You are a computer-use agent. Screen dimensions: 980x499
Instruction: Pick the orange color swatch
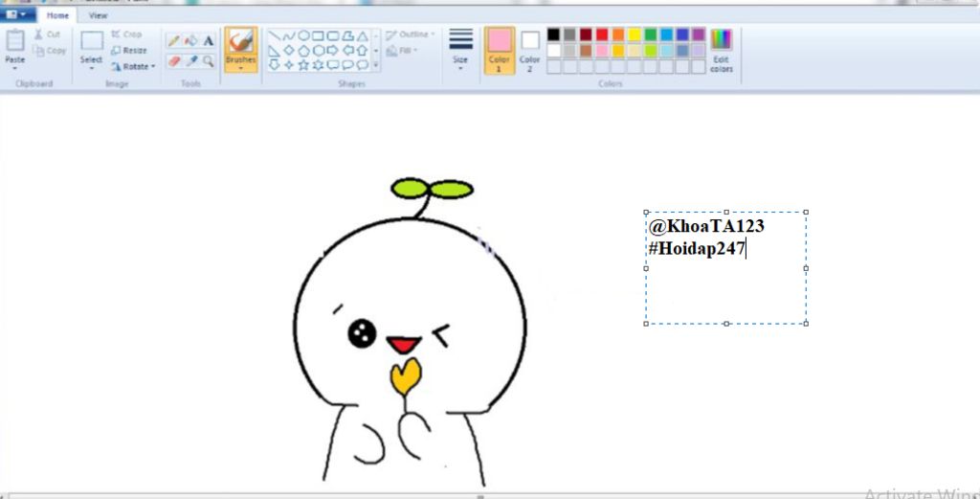(618, 34)
